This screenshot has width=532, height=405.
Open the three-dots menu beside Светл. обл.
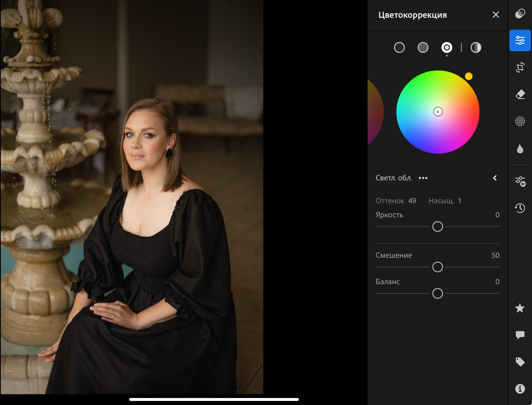tap(423, 178)
